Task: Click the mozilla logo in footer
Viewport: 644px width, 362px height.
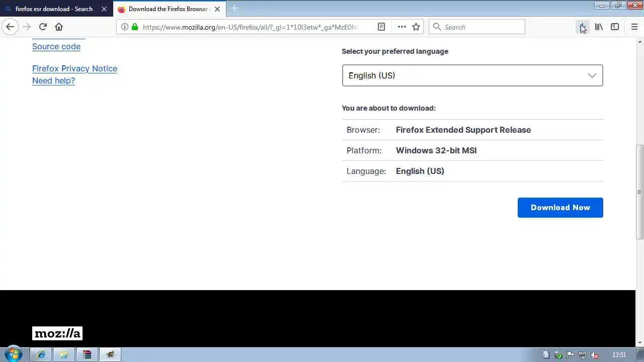Action: point(57,333)
